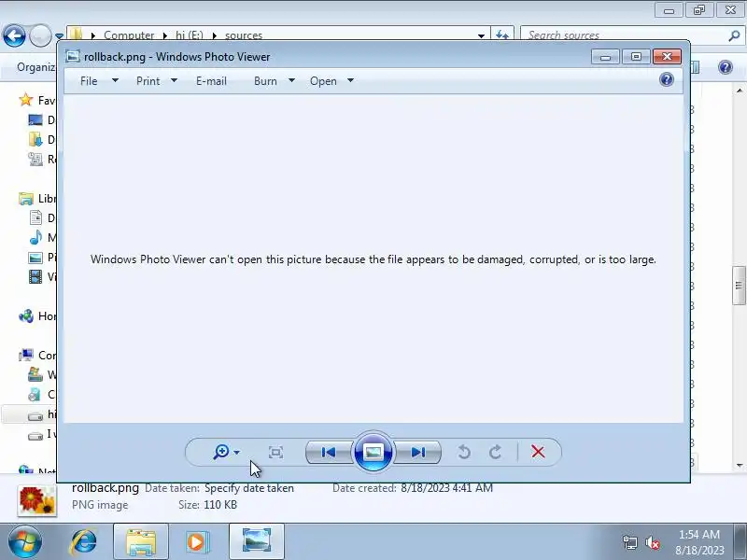Image resolution: width=747 pixels, height=560 pixels.
Task: Play the slide show
Action: (373, 452)
